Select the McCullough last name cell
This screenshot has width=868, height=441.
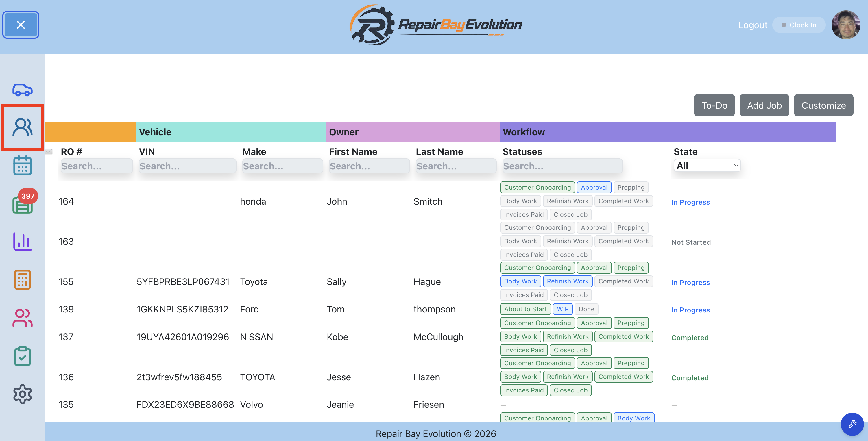[438, 337]
